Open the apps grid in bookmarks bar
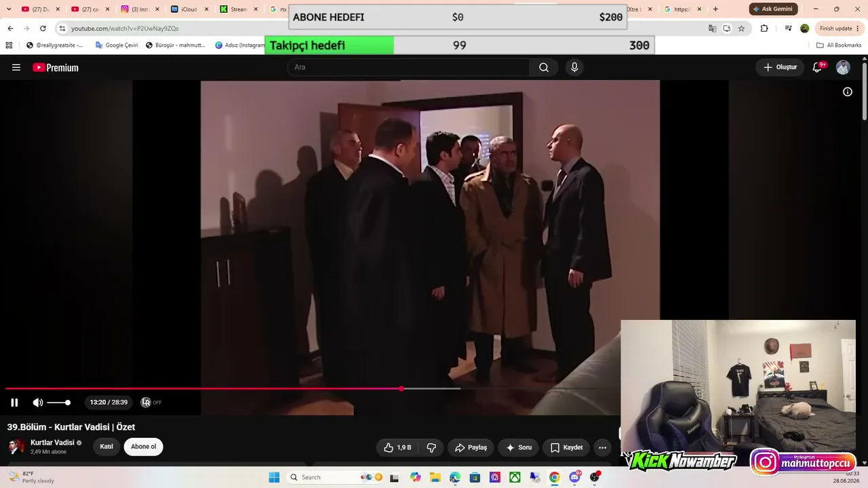This screenshot has width=868, height=488. click(x=9, y=45)
